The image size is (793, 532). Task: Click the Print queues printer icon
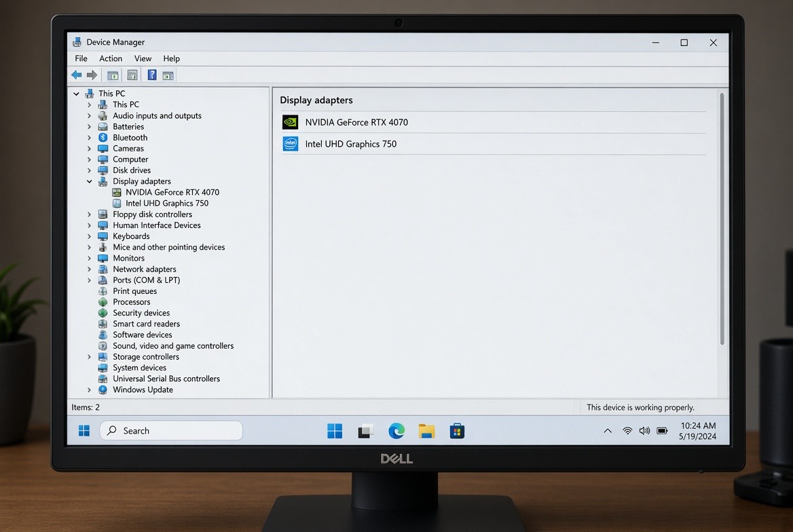tap(103, 291)
